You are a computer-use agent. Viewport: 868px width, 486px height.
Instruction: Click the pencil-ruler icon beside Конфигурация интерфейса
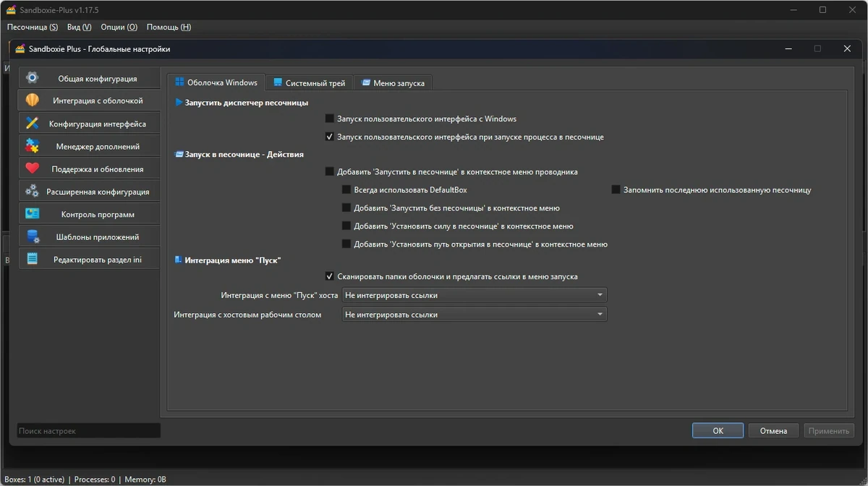32,124
